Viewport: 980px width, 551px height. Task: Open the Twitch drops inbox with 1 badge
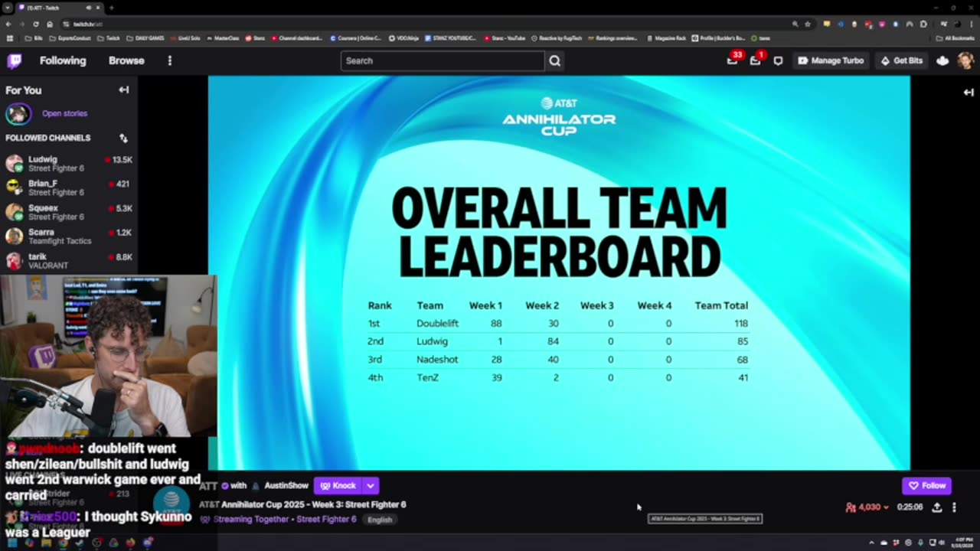coord(756,60)
